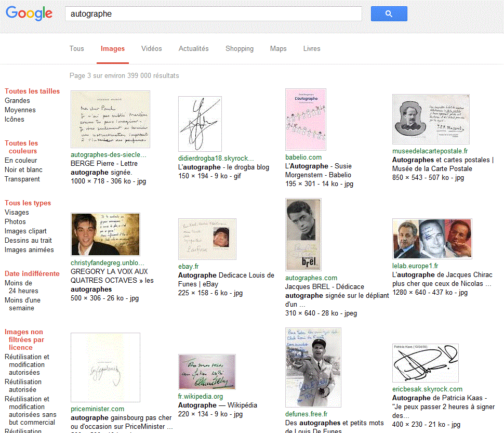Viewport: 504px width, 433px height.
Task: Filter by Visages type
Action: point(17,213)
